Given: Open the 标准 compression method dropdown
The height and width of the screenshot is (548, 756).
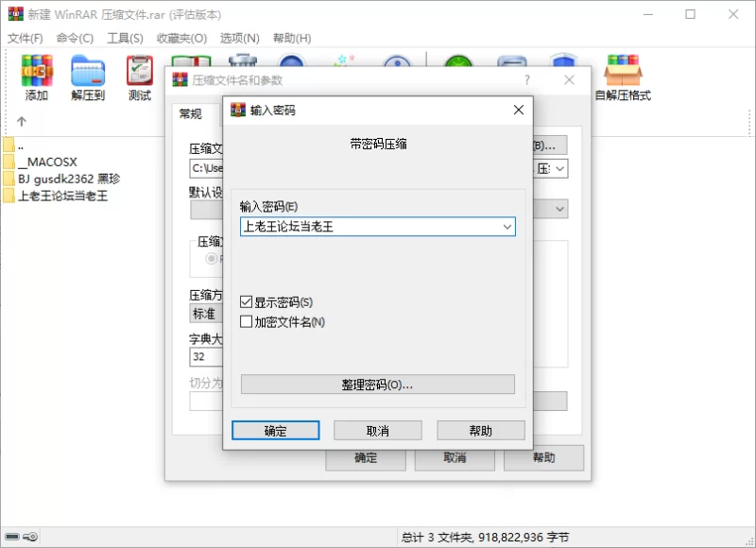Looking at the screenshot, I should click(x=206, y=314).
